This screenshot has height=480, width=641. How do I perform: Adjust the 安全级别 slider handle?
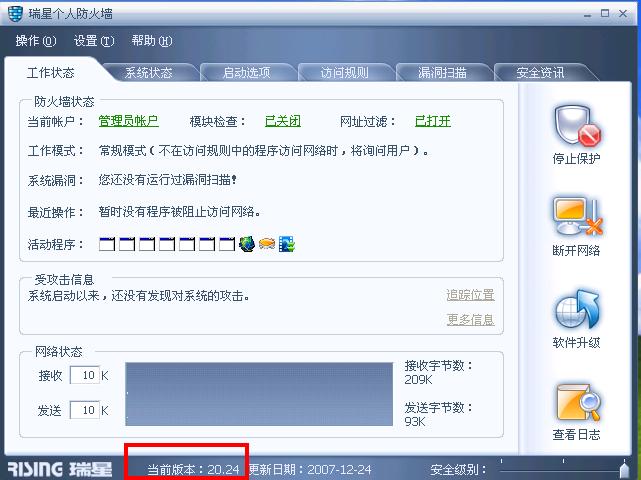(624, 470)
